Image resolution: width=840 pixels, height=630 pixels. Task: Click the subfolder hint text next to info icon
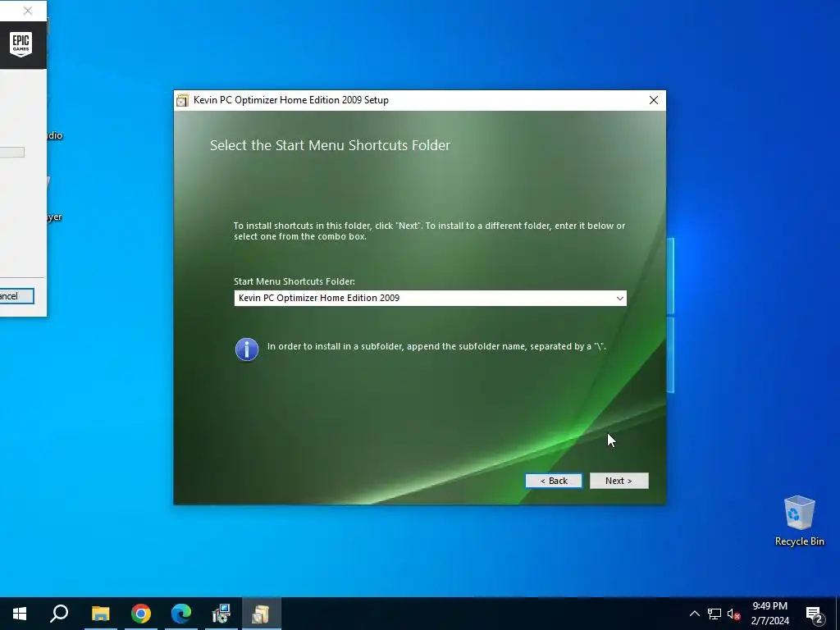pos(436,347)
